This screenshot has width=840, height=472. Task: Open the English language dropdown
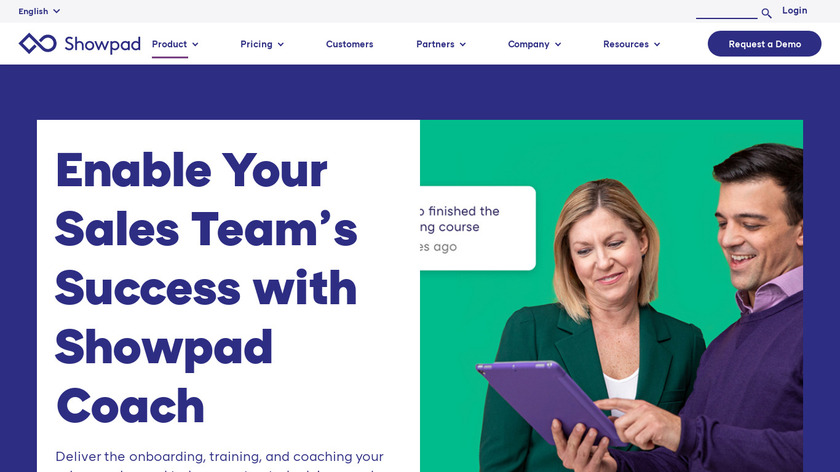click(39, 11)
